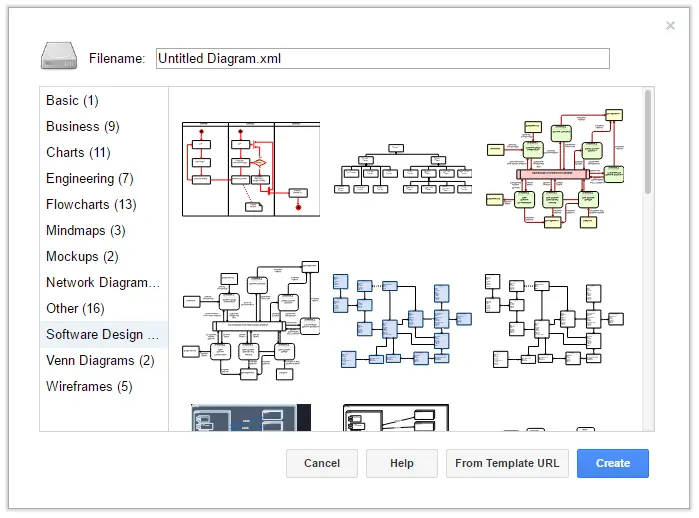Click the Cancel button
This screenshot has width=699, height=518.
(322, 463)
